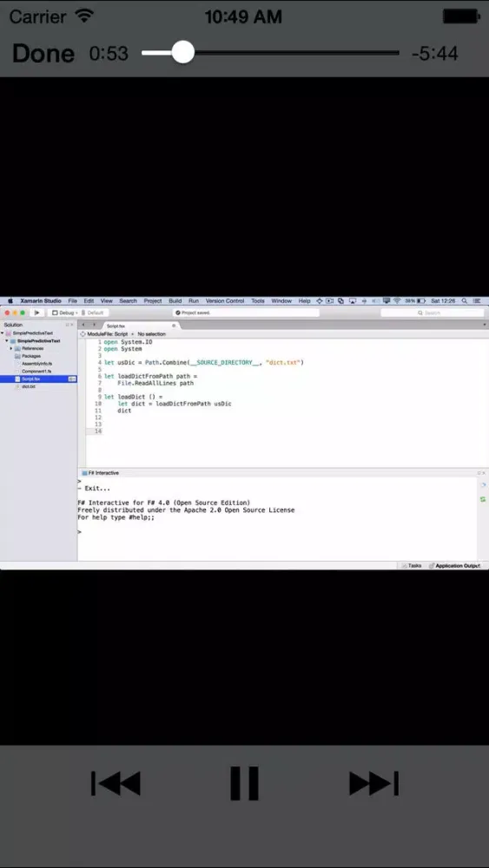Expand the References folder
Viewport: 489px width, 868px height.
pyautogui.click(x=11, y=348)
